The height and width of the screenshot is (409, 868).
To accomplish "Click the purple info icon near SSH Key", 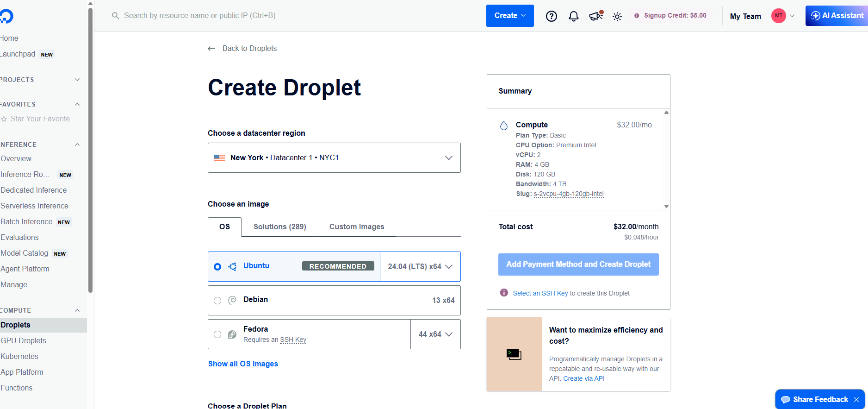I will (504, 293).
